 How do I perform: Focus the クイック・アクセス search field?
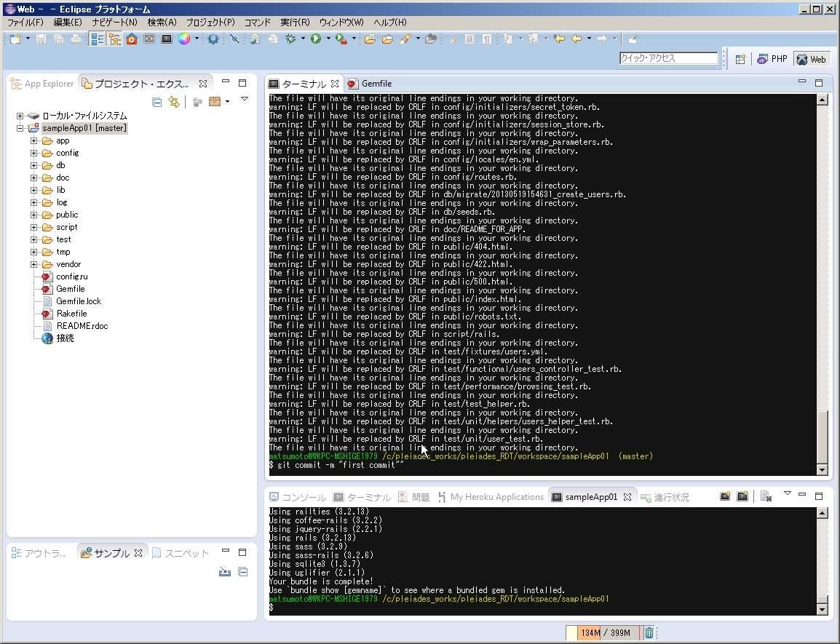coord(668,58)
